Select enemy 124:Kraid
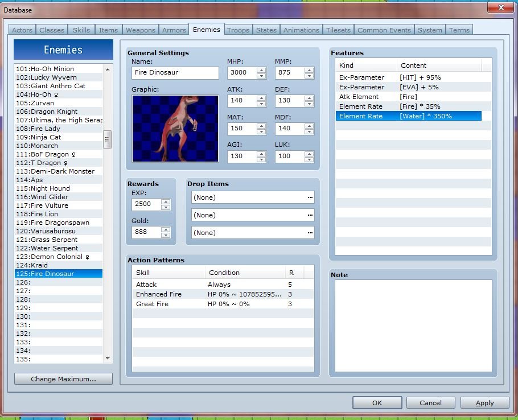This screenshot has height=420, width=518. [x=59, y=265]
